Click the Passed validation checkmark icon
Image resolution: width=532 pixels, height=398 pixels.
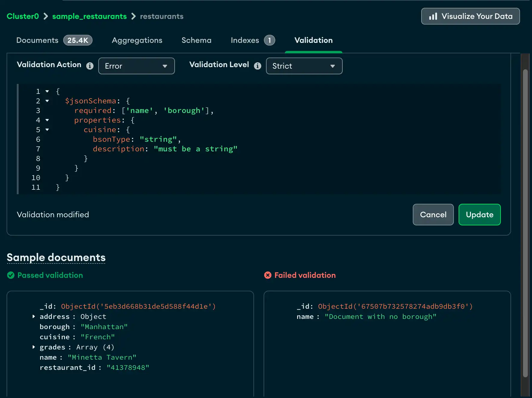point(10,275)
